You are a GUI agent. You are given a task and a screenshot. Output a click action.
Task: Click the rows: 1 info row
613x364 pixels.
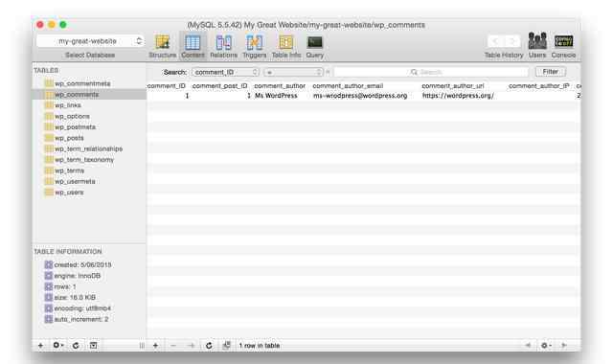click(x=60, y=286)
